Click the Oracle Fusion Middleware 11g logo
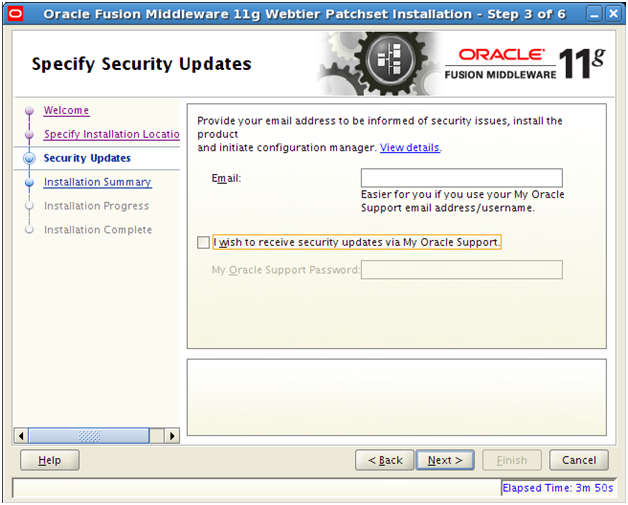This screenshot has height=505, width=628. (525, 63)
